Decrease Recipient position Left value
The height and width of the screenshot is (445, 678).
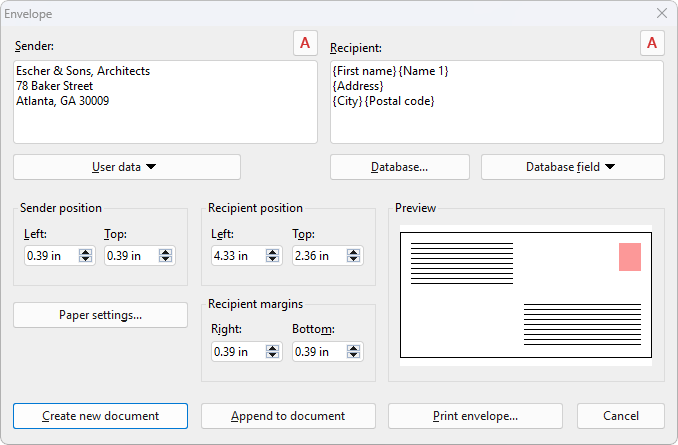(272, 259)
